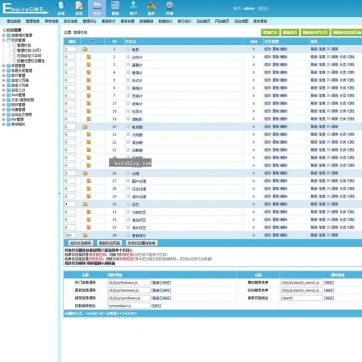Screen dimensions: 362x362
Task: Click the 修改栏目顺序 button below the table
Action: (x=80, y=243)
